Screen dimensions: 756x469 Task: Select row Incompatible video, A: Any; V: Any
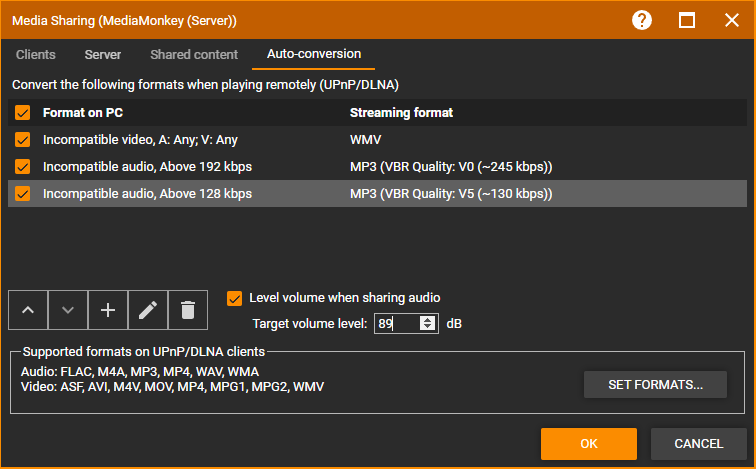[378, 140]
